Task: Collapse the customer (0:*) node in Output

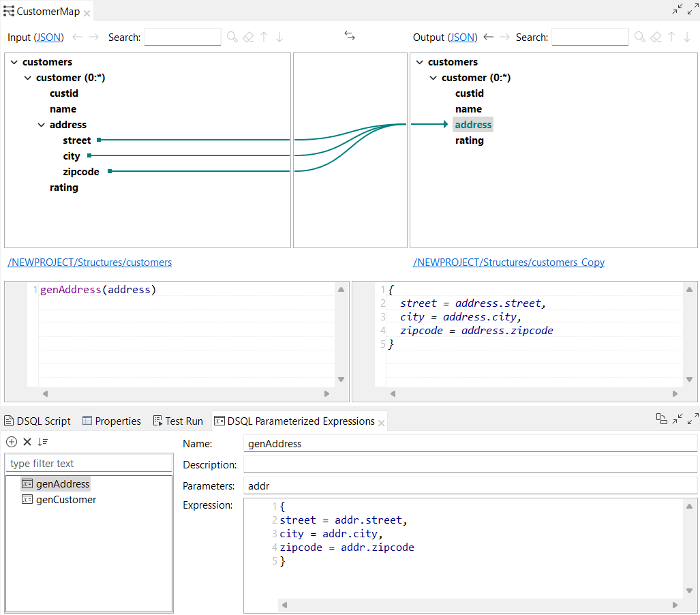Action: coord(433,77)
